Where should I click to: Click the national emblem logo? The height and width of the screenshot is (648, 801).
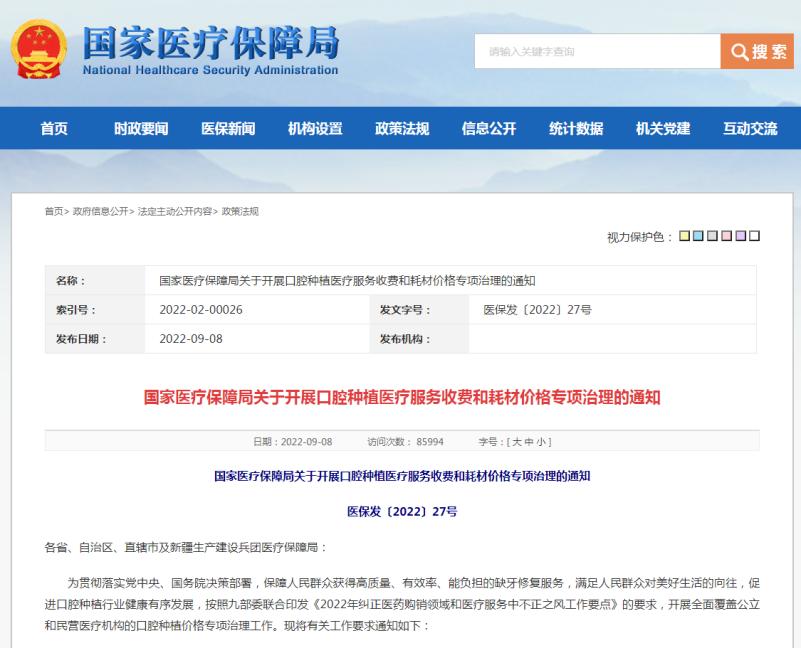click(x=37, y=48)
